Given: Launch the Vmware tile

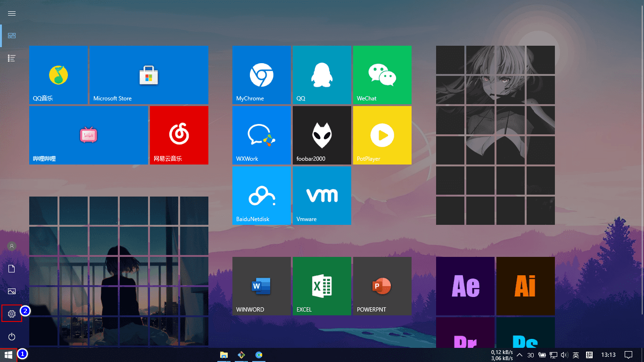Looking at the screenshot, I should point(322,196).
